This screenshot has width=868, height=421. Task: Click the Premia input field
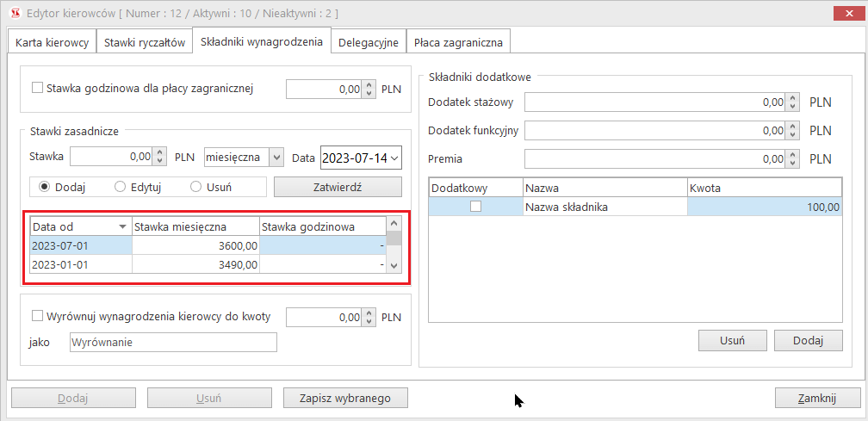(654, 158)
